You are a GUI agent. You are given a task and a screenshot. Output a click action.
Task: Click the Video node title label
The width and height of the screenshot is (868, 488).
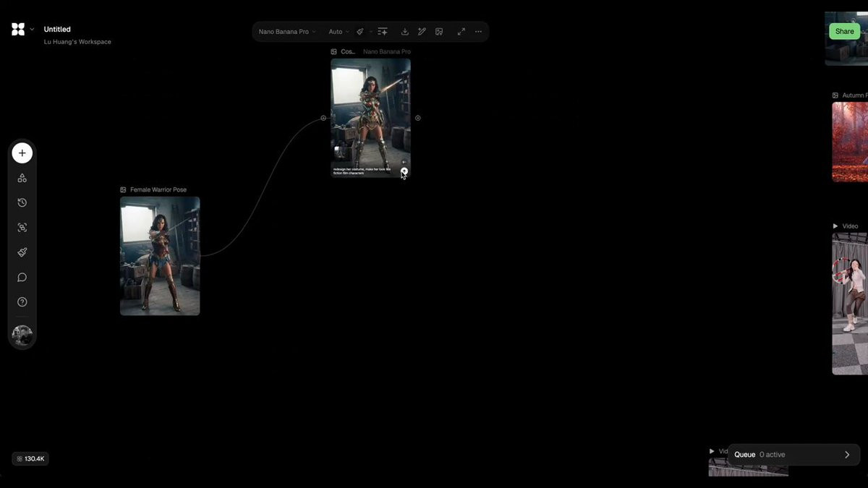pos(850,226)
